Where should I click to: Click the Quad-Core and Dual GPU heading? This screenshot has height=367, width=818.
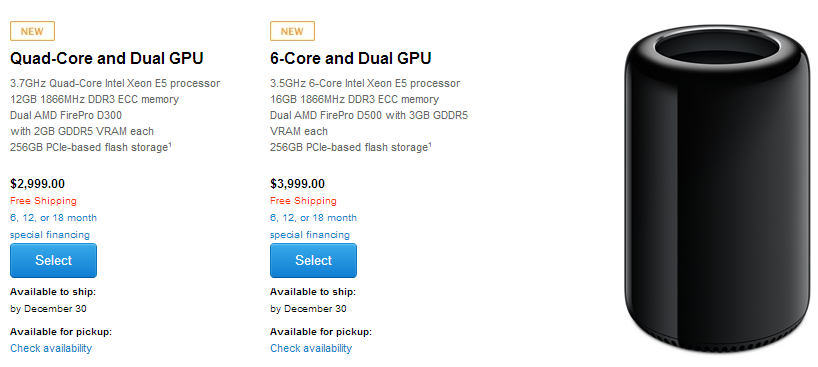coord(106,58)
